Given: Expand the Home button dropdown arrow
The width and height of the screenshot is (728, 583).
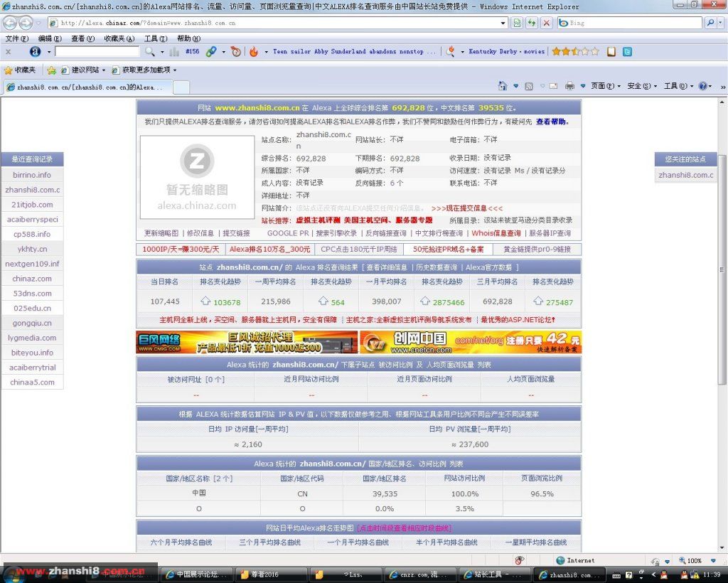Looking at the screenshot, I should (515, 86).
